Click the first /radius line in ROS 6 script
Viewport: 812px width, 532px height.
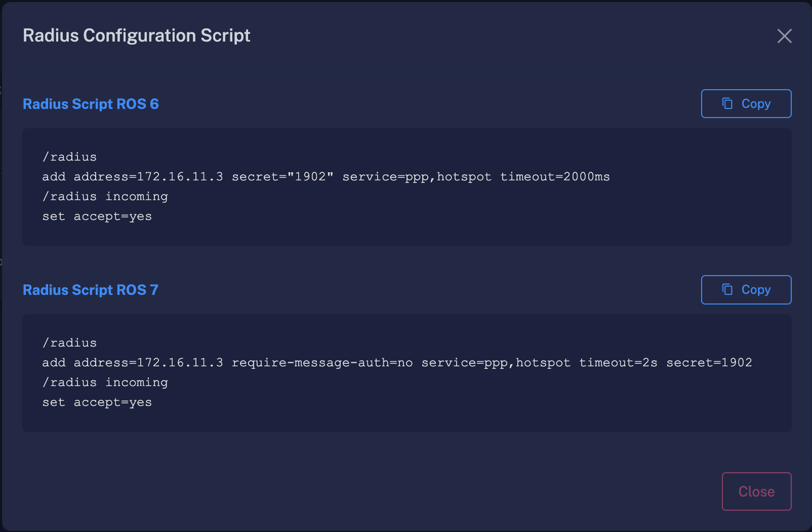pyautogui.click(x=70, y=157)
